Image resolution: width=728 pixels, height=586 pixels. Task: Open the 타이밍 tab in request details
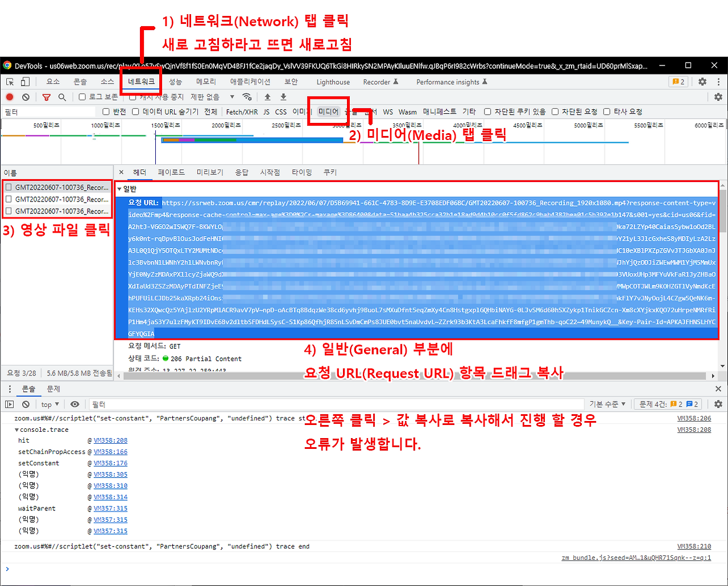click(x=301, y=172)
